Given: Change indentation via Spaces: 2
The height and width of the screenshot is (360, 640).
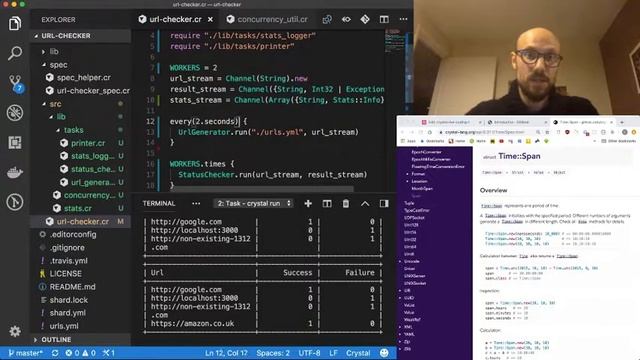Looking at the screenshot, I should tap(273, 353).
